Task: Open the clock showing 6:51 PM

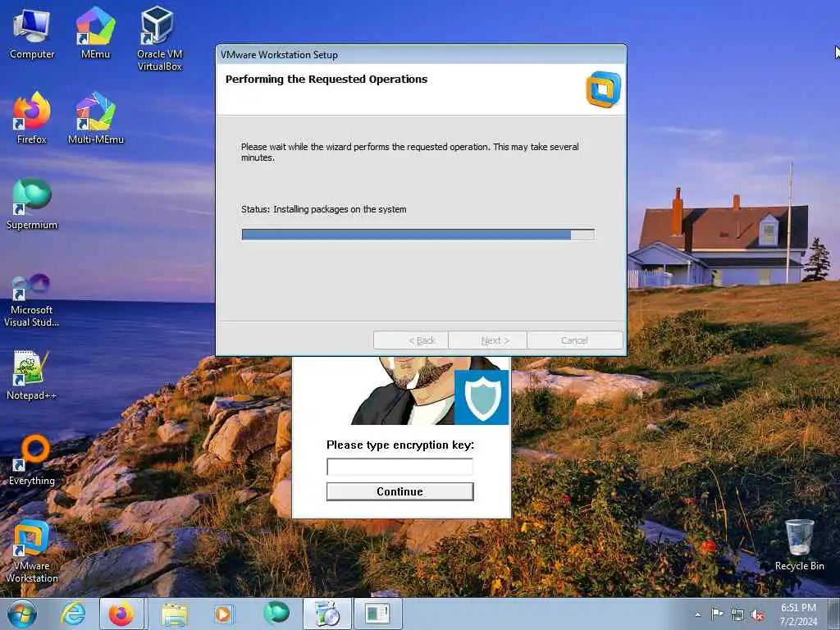Action: coord(798,614)
